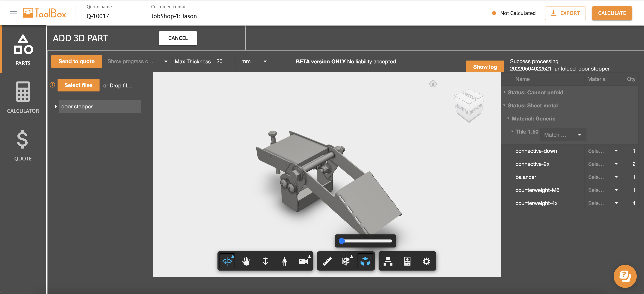Select the Orbit tool in viewer toolbar
The image size is (644, 294).
(x=227, y=261)
